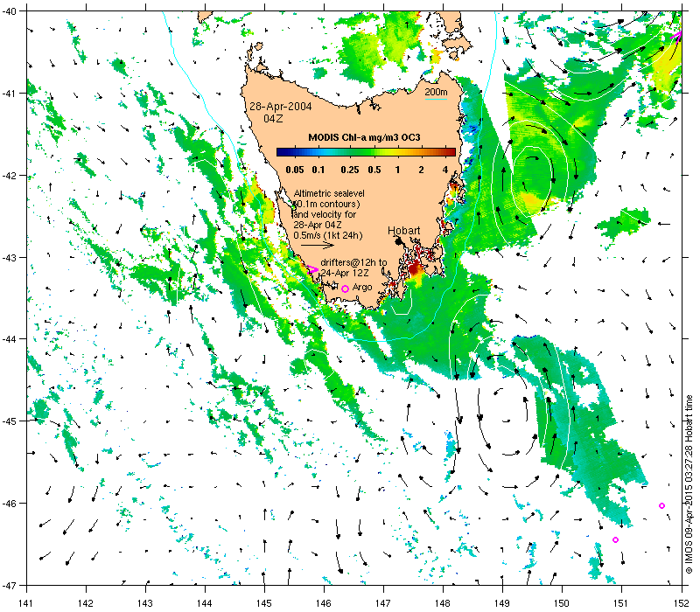The width and height of the screenshot is (700, 612).
Task: Click the magenta drifter triangle beside 'drifters@12h to'
Action: (x=312, y=269)
